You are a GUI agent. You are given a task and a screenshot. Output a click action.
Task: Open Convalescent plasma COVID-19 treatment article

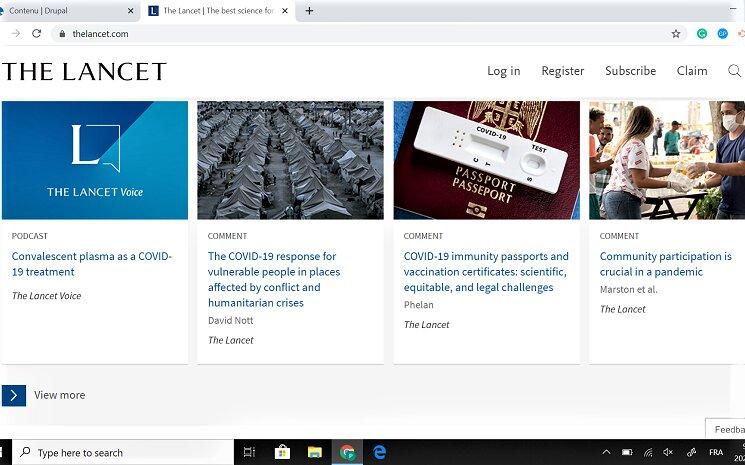[92, 264]
